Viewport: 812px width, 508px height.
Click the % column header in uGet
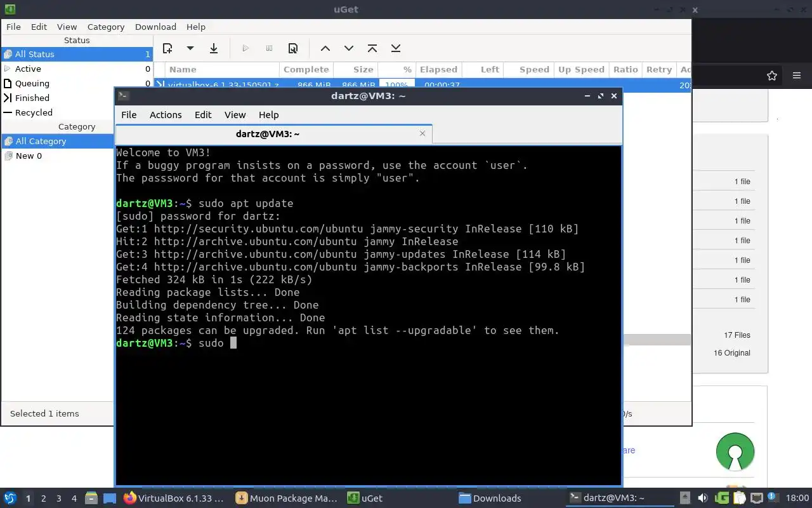click(397, 69)
